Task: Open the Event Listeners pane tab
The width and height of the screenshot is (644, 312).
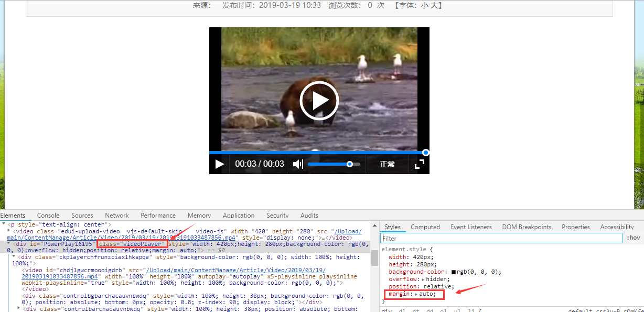Action: [471, 227]
